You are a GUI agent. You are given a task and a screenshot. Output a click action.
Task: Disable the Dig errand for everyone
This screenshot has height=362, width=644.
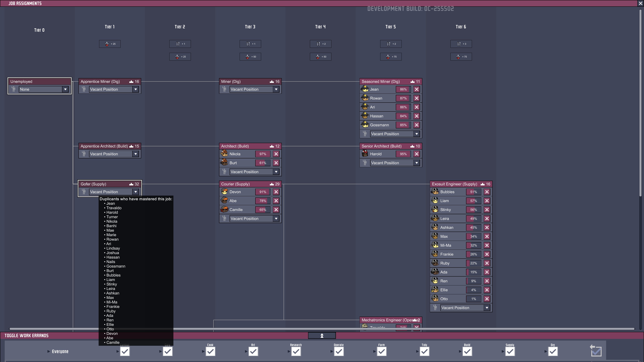tap(553, 351)
